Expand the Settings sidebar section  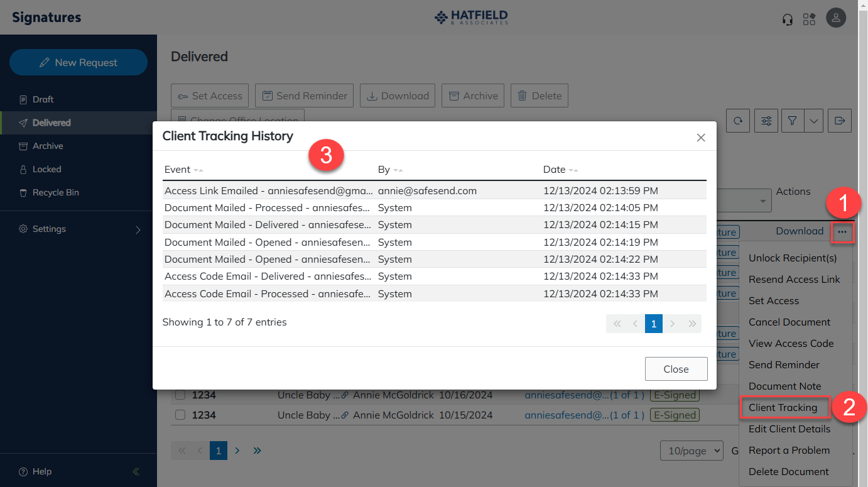(x=138, y=229)
